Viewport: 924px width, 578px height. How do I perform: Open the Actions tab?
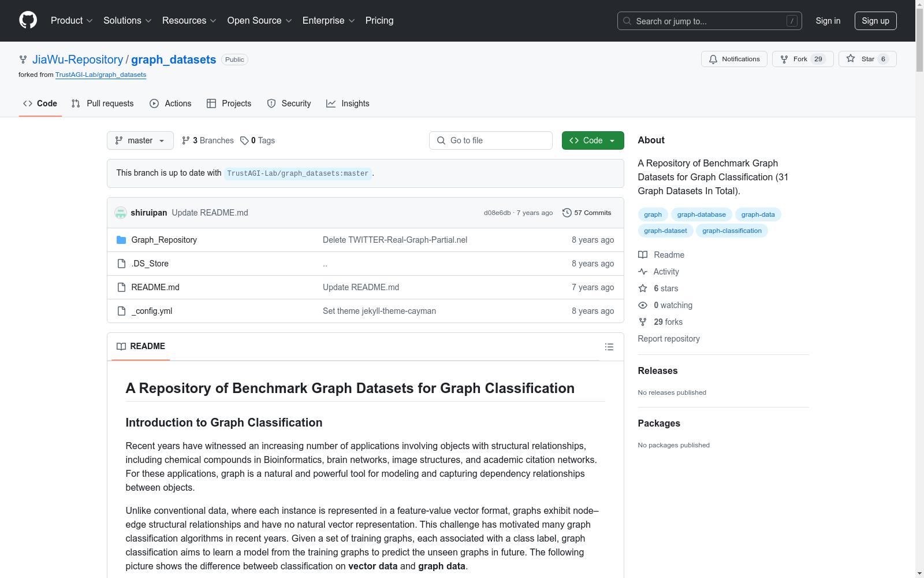pyautogui.click(x=170, y=103)
